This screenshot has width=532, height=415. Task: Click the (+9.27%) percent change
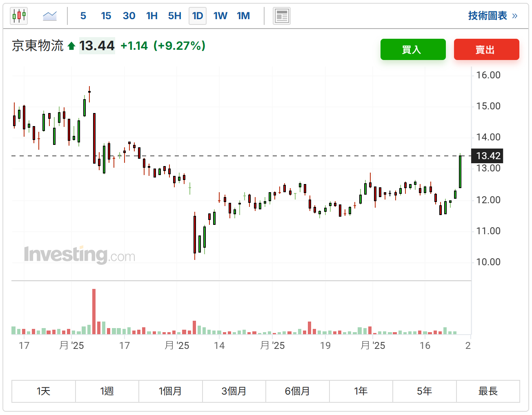point(179,46)
